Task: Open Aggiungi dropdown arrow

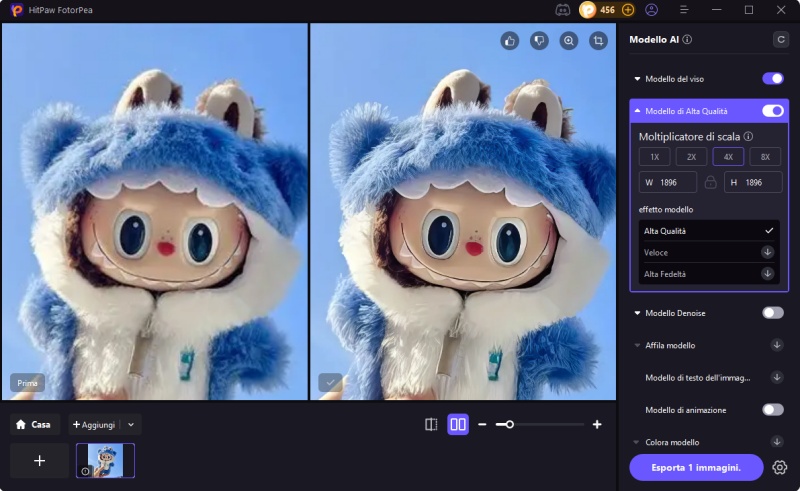Action: pos(131,425)
